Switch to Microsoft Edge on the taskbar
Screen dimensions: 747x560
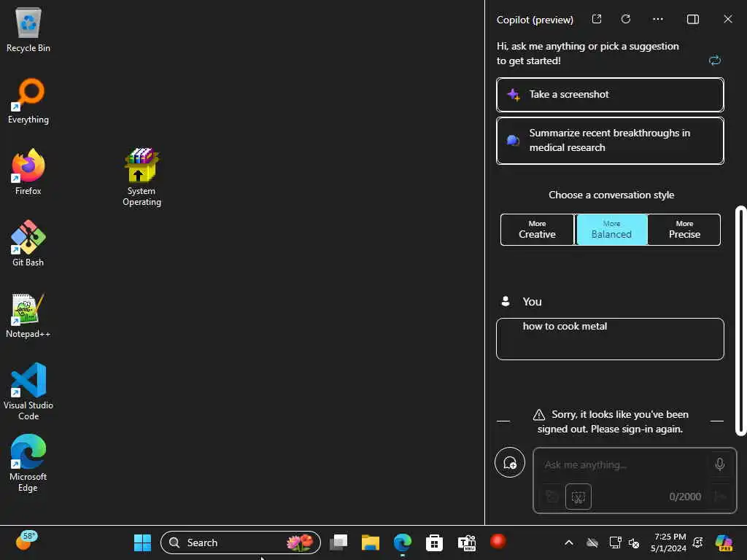coord(403,542)
